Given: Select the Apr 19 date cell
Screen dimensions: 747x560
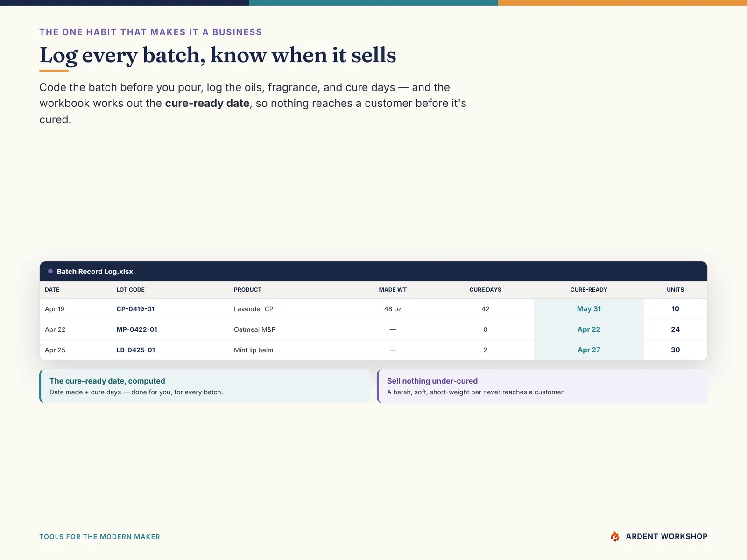Looking at the screenshot, I should pyautogui.click(x=55, y=309).
